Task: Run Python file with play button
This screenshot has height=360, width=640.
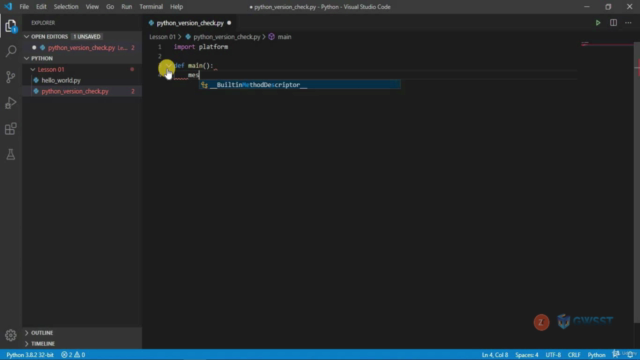Action: tap(598, 23)
